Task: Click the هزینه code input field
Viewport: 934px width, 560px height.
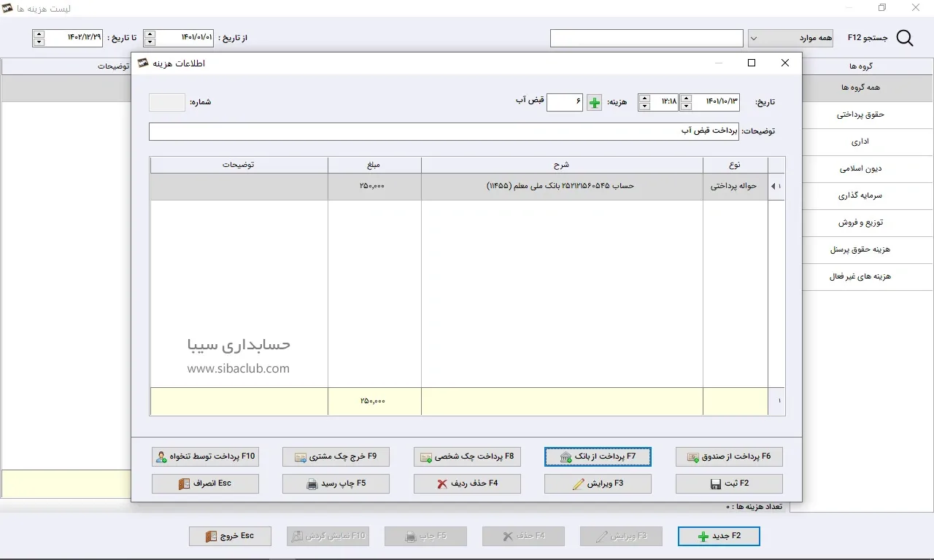Action: point(564,103)
